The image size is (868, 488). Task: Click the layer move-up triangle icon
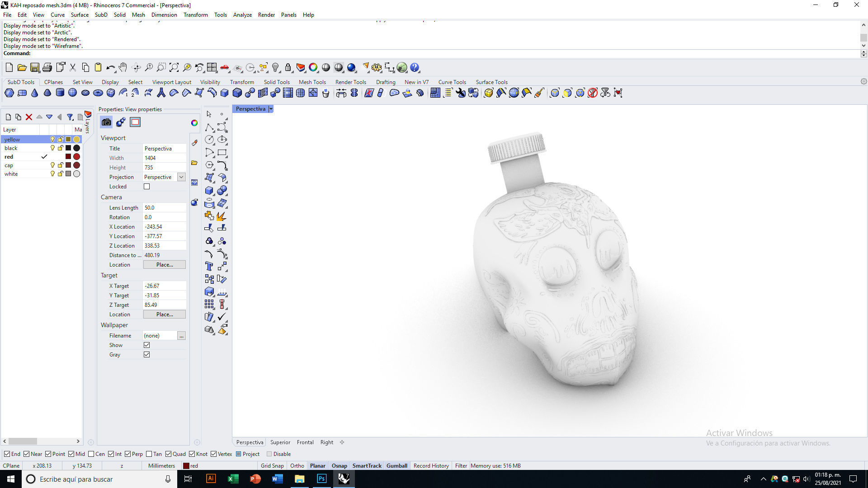coord(39,117)
